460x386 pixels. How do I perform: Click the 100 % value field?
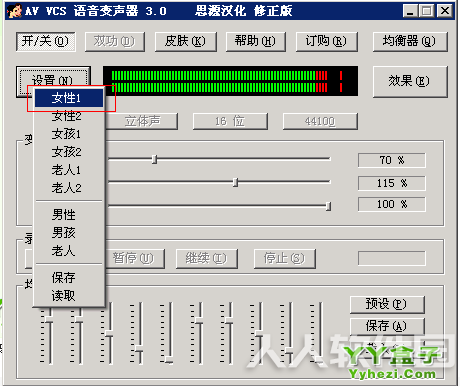coord(392,204)
